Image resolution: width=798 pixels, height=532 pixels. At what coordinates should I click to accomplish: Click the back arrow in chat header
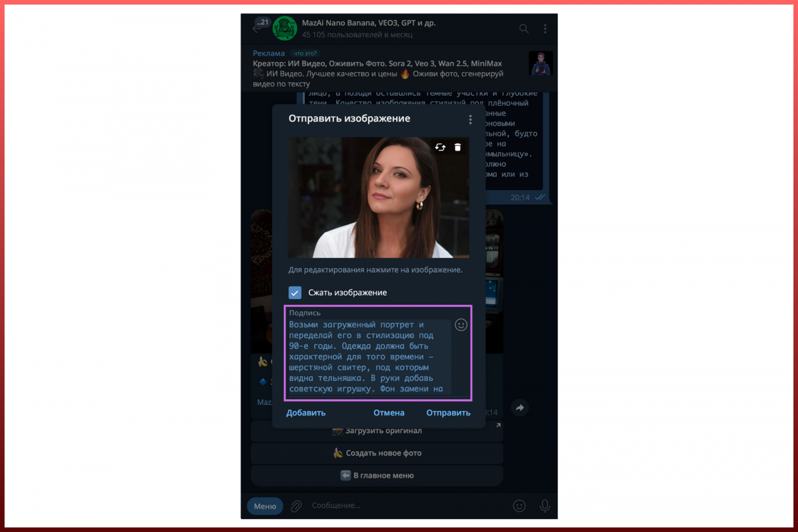pos(257,29)
